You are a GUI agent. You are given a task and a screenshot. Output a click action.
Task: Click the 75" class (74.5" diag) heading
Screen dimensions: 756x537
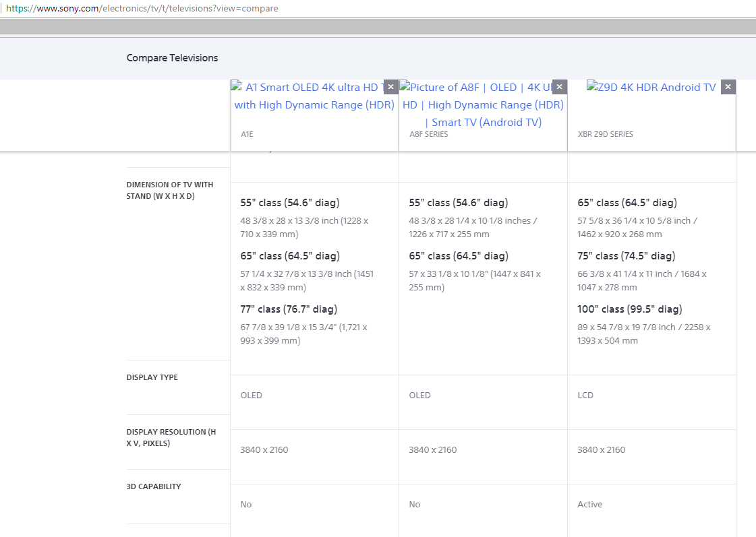(x=626, y=256)
